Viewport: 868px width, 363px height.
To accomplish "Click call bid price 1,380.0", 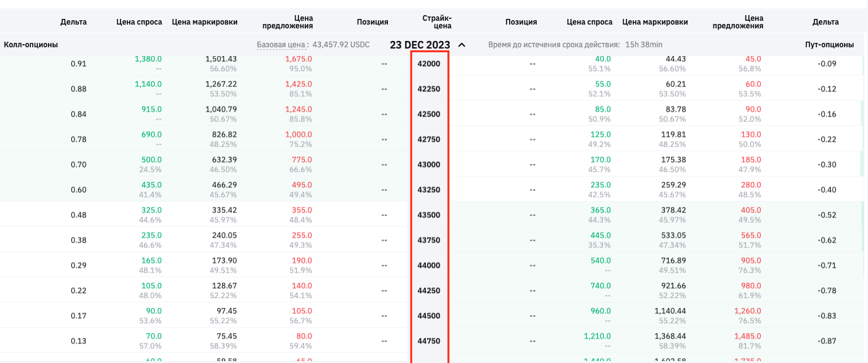I will [148, 59].
